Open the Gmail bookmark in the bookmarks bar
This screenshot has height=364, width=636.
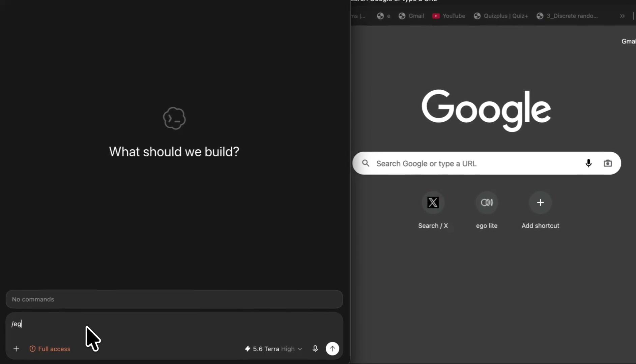click(411, 16)
